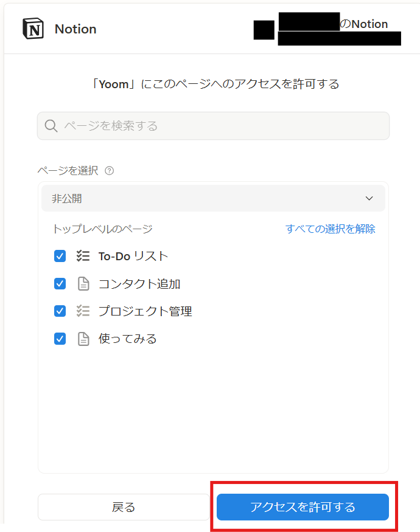Click the Yoom access permission heading
This screenshot has width=420, height=532.
[x=215, y=84]
